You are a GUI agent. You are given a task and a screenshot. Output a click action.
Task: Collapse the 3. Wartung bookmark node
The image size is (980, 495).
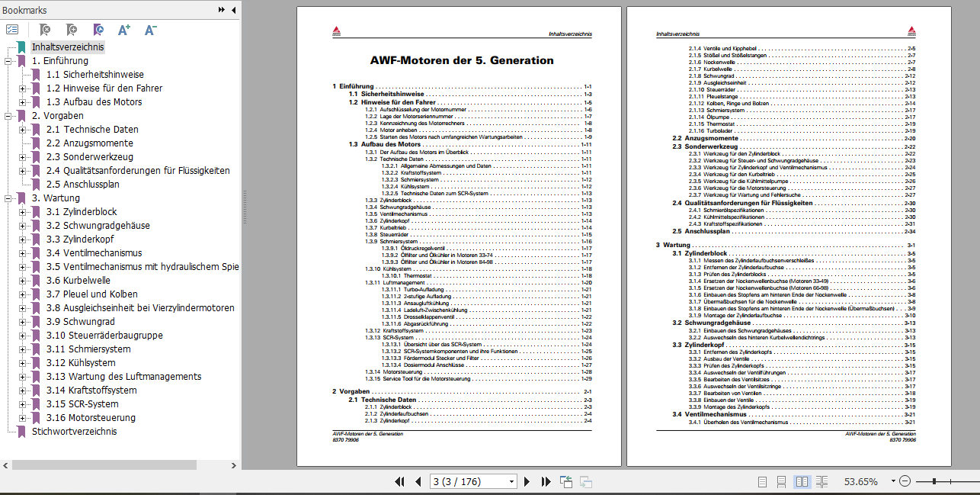[8, 198]
